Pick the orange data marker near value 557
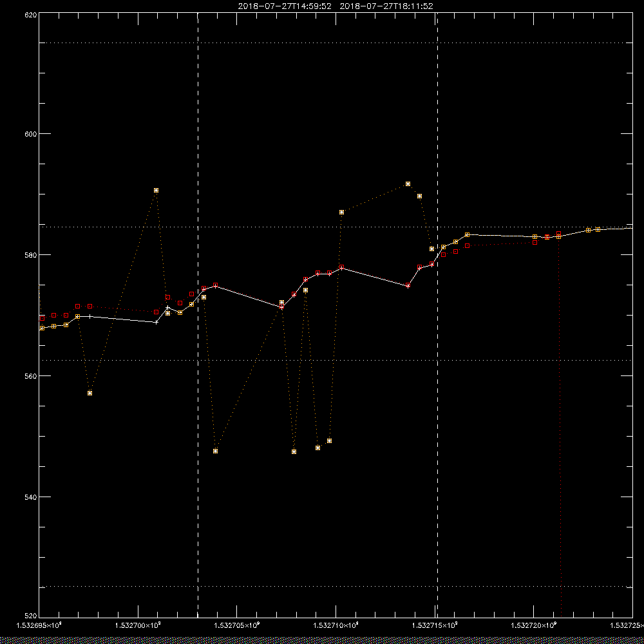Image resolution: width=644 pixels, height=644 pixels. [x=90, y=393]
